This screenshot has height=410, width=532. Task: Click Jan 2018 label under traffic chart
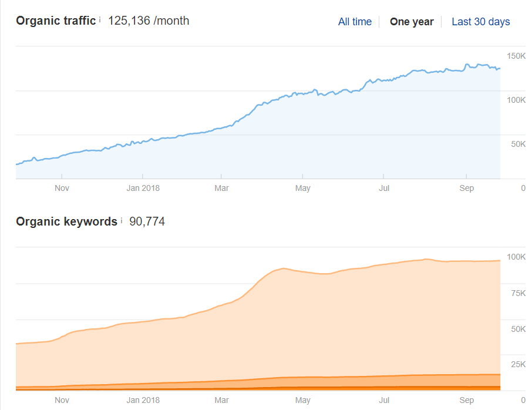tap(143, 188)
